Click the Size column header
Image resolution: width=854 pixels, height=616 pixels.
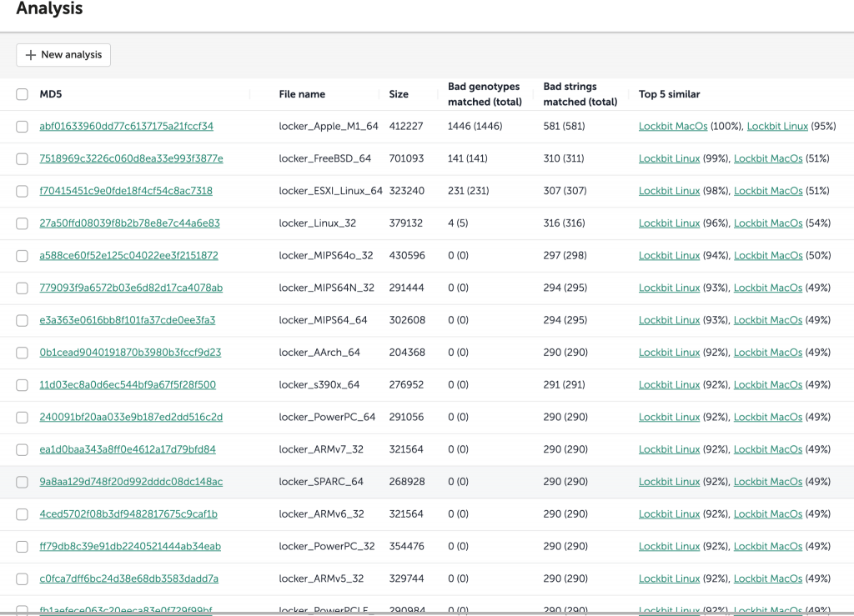399,94
